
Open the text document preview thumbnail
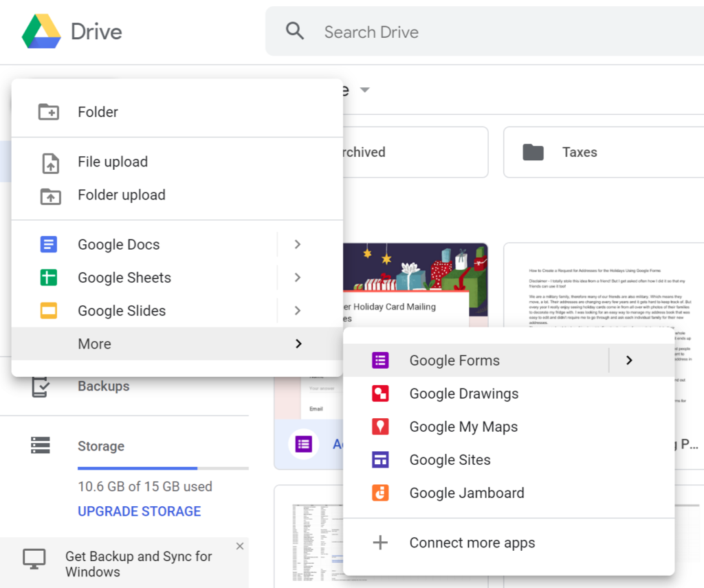point(604,285)
